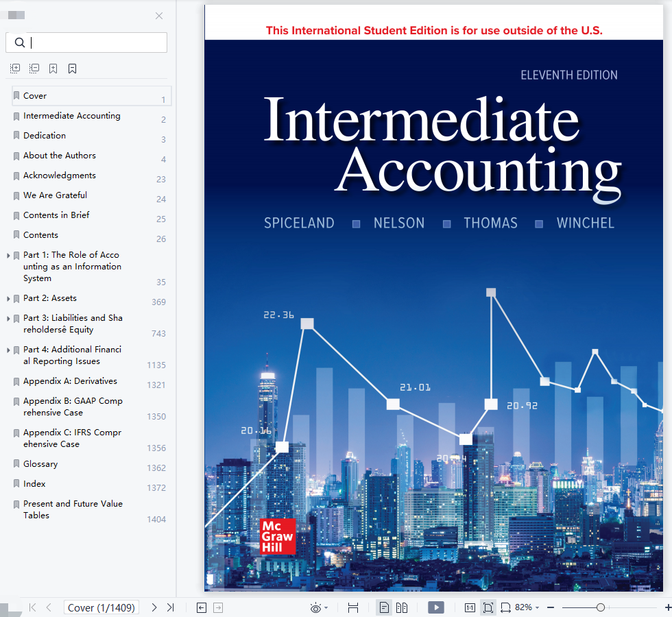
Task: Click the fit width icon
Action: 506,607
